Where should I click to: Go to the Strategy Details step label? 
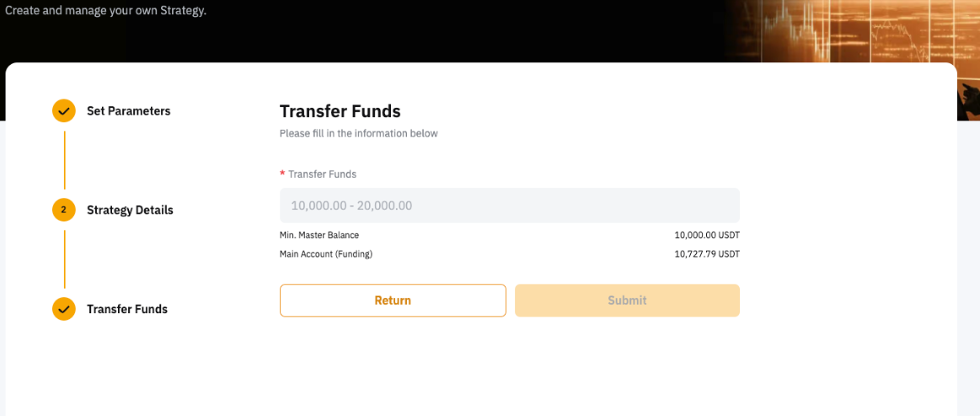pyautogui.click(x=130, y=210)
